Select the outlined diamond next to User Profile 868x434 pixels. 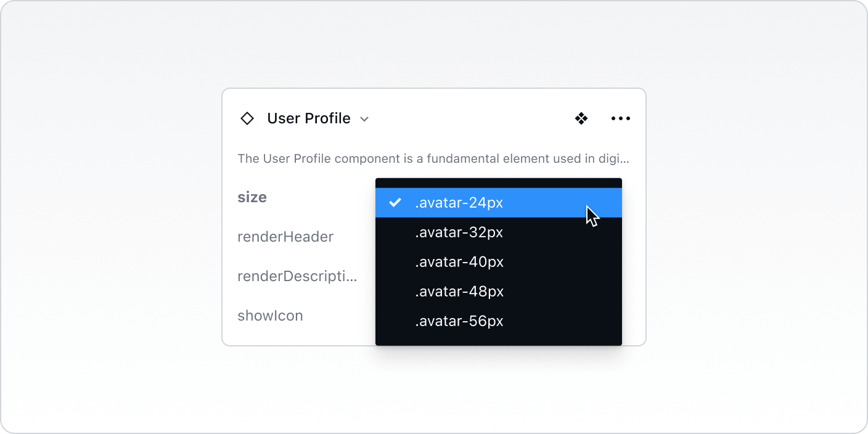(247, 118)
